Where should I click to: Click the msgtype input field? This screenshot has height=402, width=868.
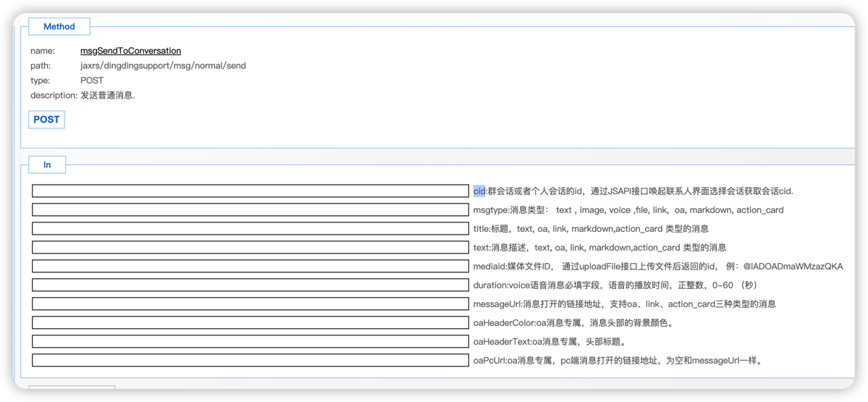click(250, 210)
